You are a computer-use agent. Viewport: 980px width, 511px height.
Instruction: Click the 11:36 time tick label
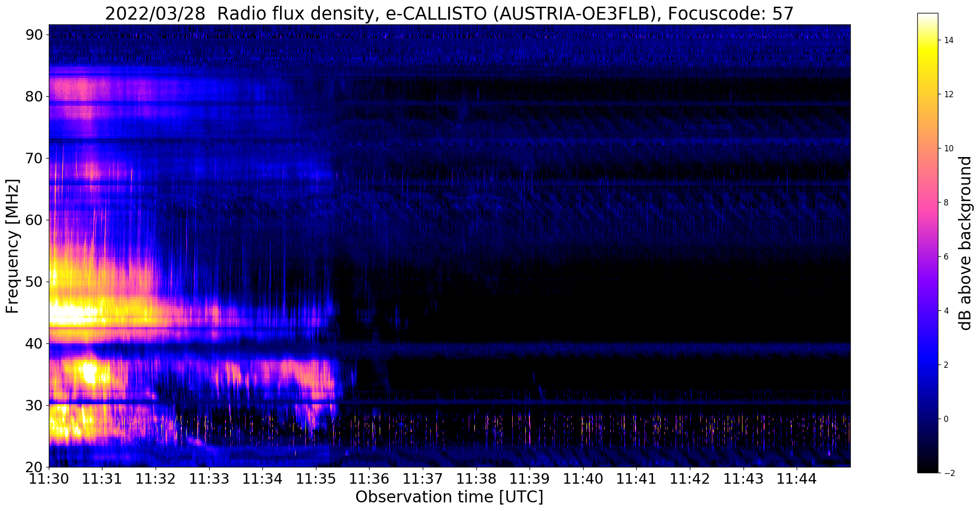(x=369, y=479)
